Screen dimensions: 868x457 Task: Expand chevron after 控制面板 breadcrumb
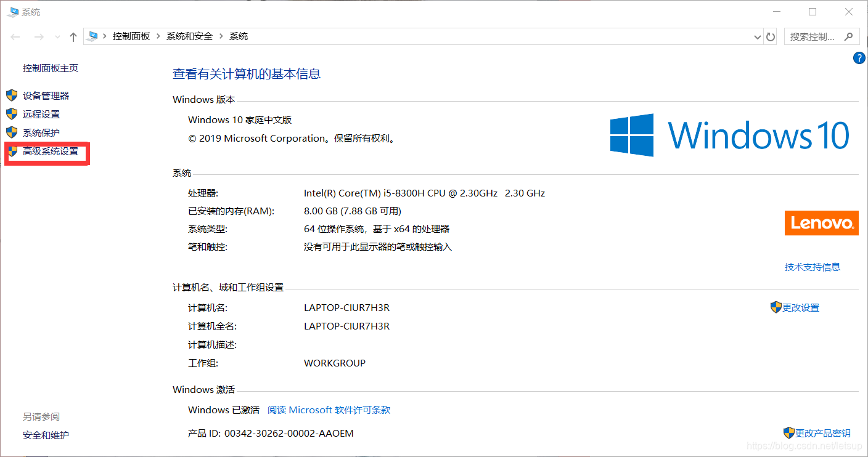(158, 36)
